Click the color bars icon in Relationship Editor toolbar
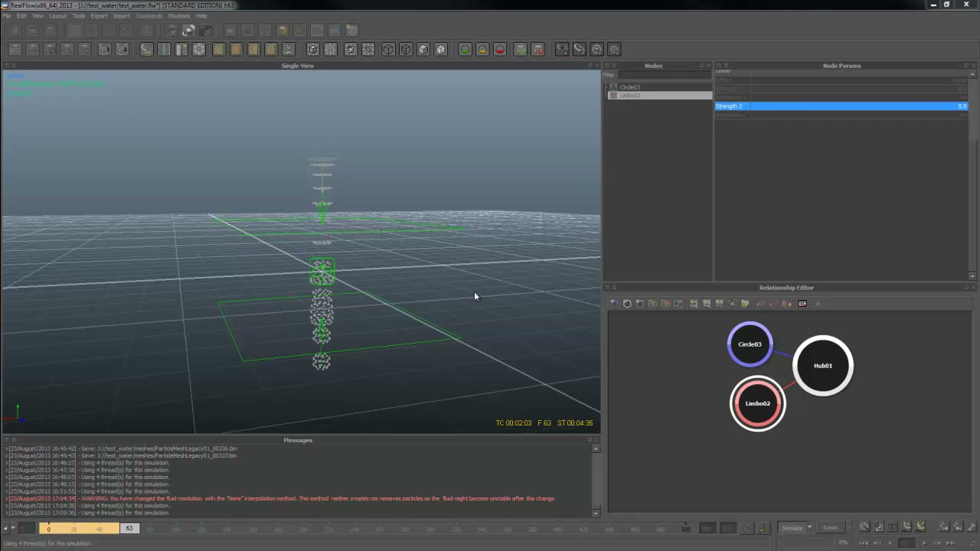The height and width of the screenshot is (551, 980). pos(802,304)
